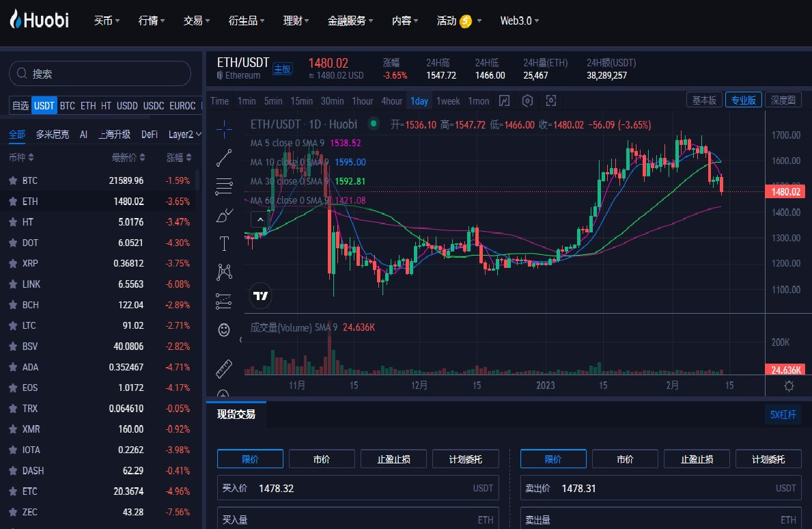Select buy-side 计划委托 order type
This screenshot has width=812, height=529.
coord(466,459)
